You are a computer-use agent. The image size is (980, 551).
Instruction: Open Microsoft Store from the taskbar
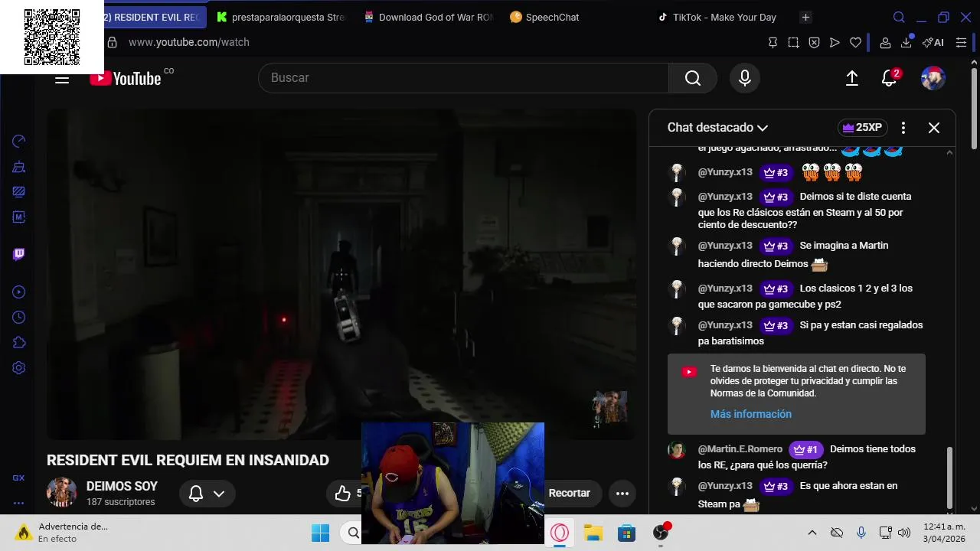pos(627,533)
